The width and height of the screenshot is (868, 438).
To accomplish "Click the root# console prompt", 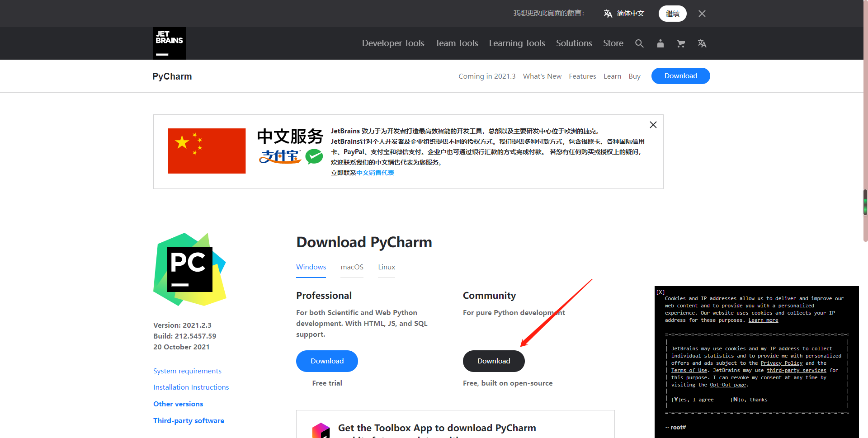I will (675, 427).
